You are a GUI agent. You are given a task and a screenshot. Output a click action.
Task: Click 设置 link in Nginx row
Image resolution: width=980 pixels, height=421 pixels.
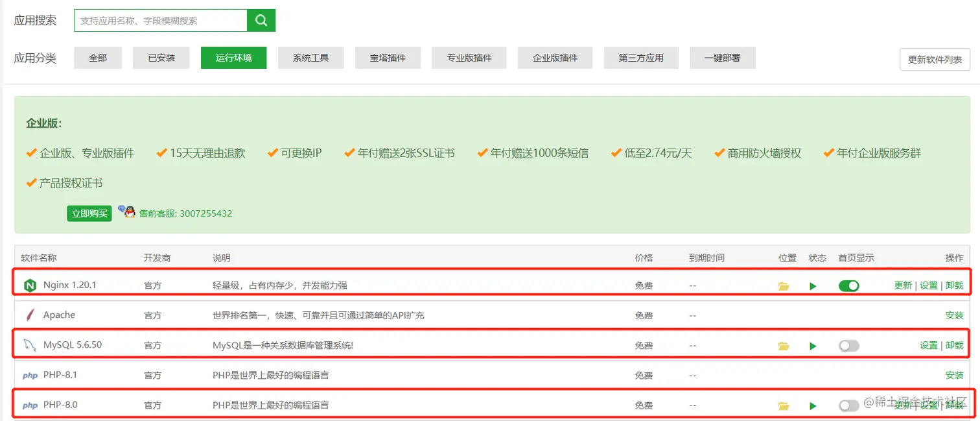pos(929,285)
